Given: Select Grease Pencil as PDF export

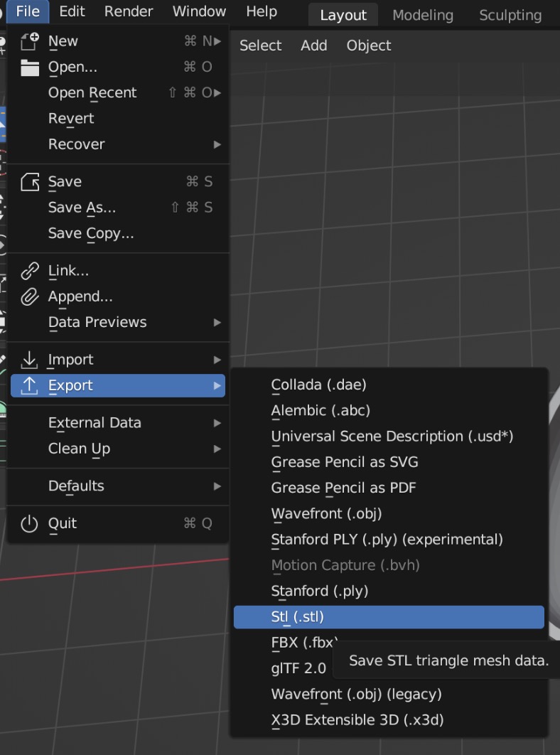Looking at the screenshot, I should (389, 488).
